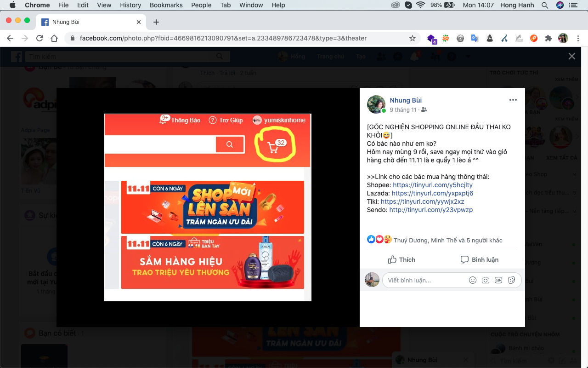Open the File menu
The height and width of the screenshot is (368, 588).
click(x=63, y=5)
